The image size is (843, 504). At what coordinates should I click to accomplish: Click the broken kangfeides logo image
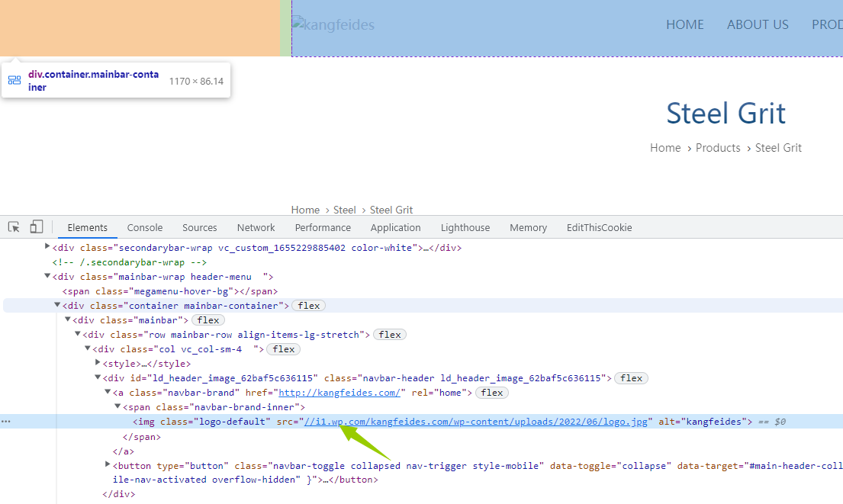[333, 25]
